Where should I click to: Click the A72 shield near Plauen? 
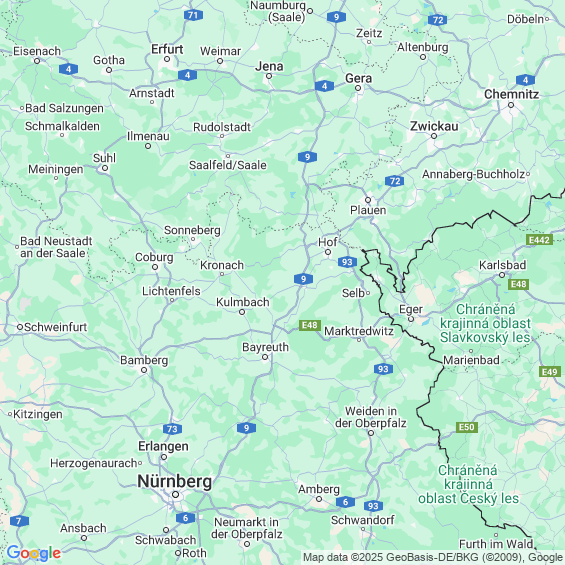click(x=394, y=181)
